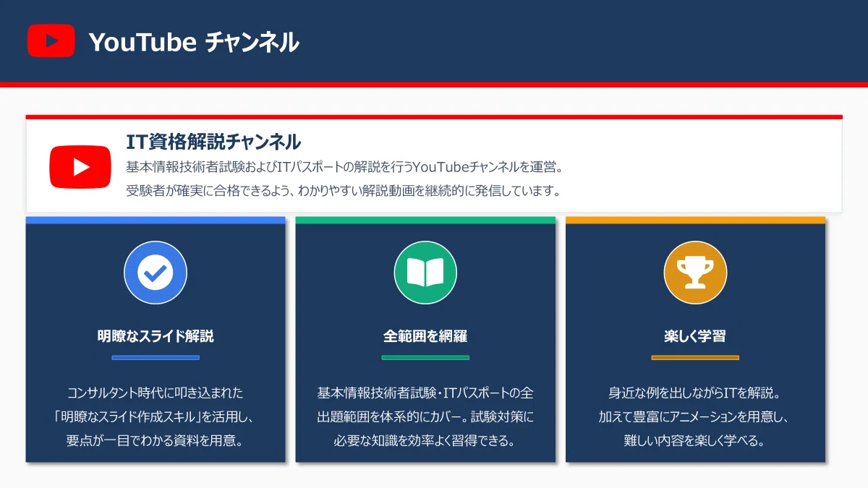Select the card title 楽しく学習
This screenshot has width=868, height=488.
tap(695, 336)
